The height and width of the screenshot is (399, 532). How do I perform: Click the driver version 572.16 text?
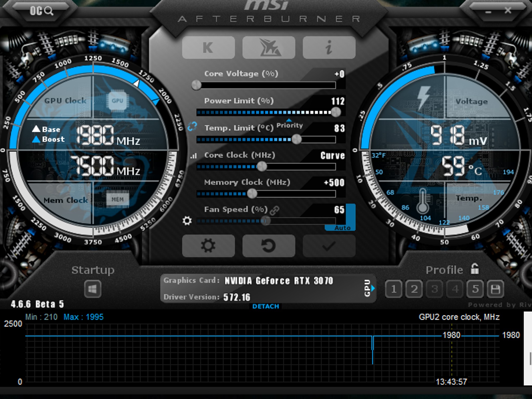[x=237, y=297]
